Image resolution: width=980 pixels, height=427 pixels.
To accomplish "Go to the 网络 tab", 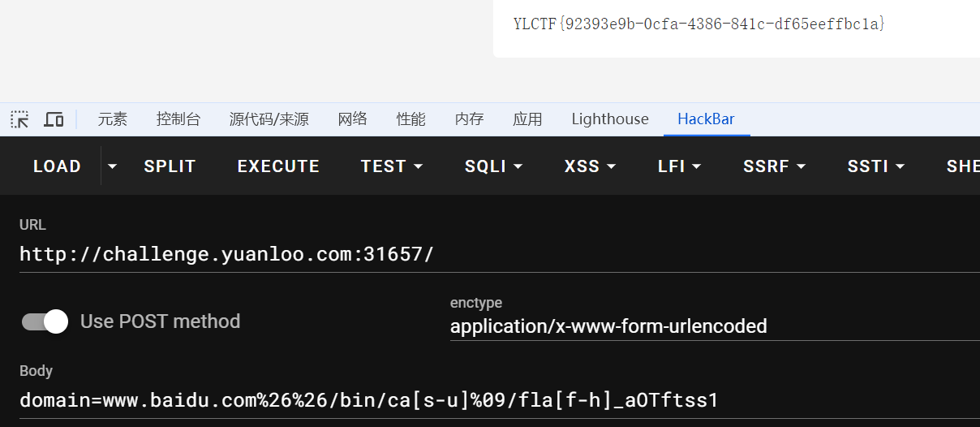I will point(353,119).
